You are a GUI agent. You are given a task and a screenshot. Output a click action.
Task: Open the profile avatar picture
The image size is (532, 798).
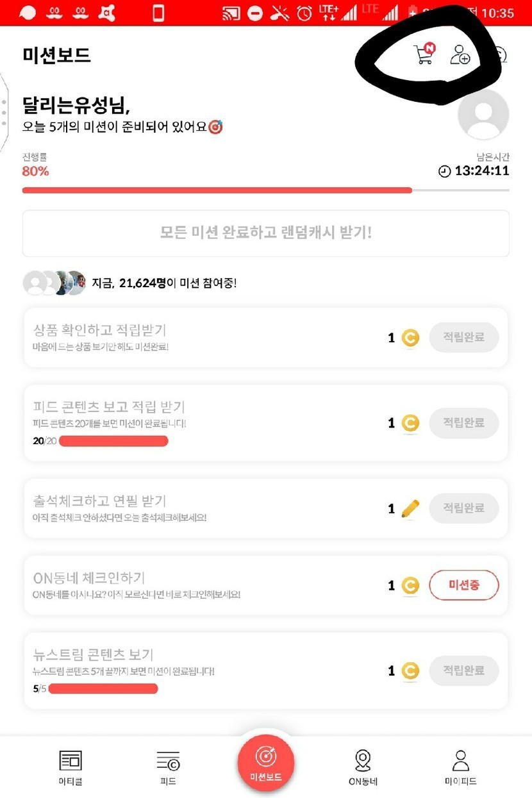(483, 114)
